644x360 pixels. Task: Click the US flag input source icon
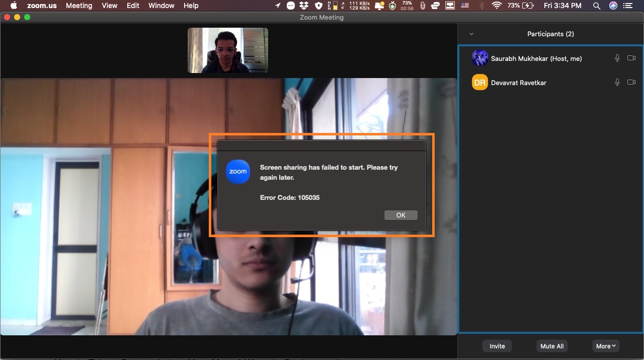coord(464,6)
